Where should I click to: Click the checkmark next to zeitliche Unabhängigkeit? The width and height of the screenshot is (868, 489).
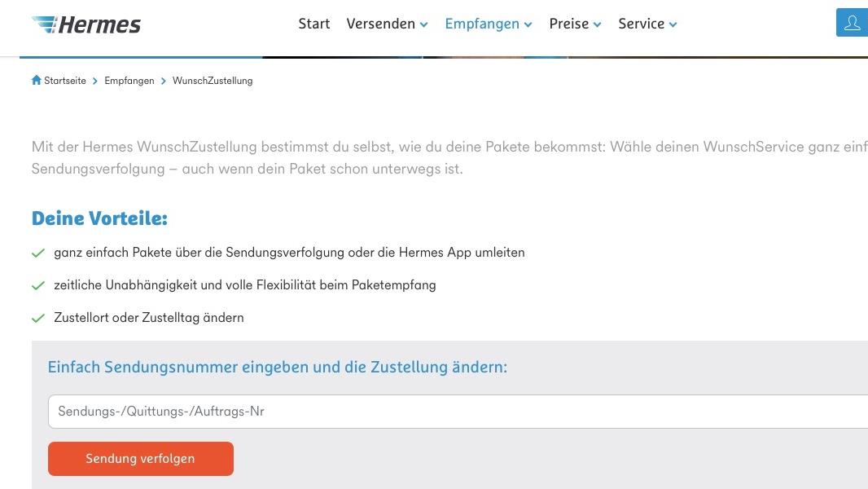38,285
